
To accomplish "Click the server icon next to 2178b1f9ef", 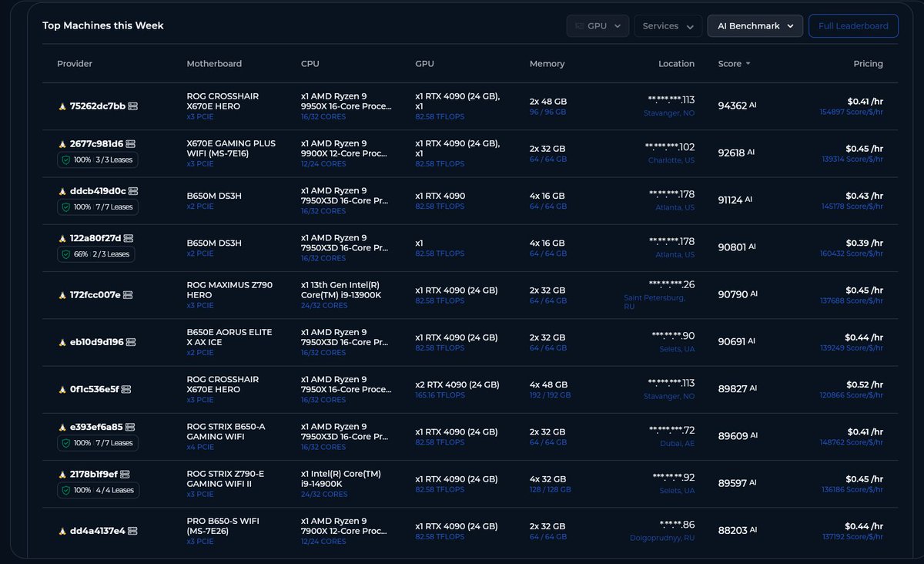I will pos(125,475).
